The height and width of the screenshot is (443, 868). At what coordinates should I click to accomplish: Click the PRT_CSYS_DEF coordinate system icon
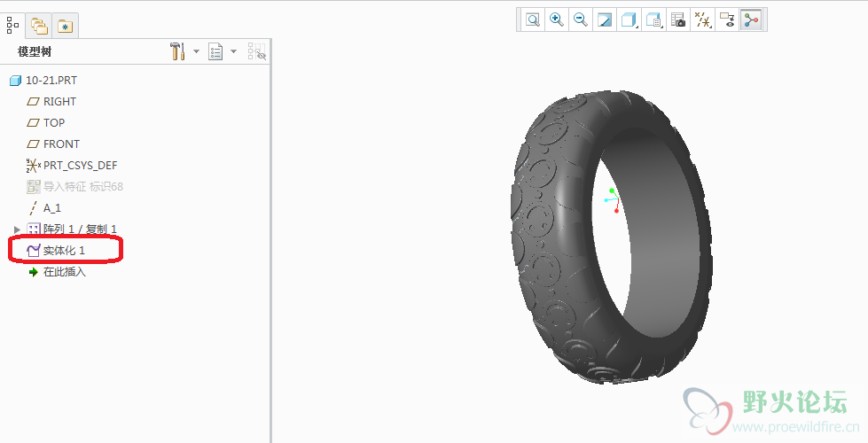(33, 166)
